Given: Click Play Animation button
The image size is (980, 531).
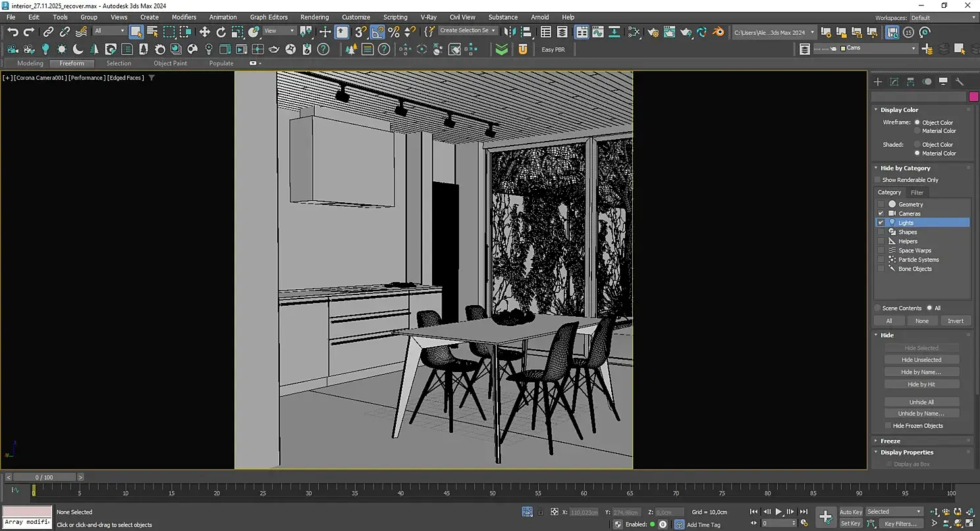Looking at the screenshot, I should pyautogui.click(x=778, y=512).
